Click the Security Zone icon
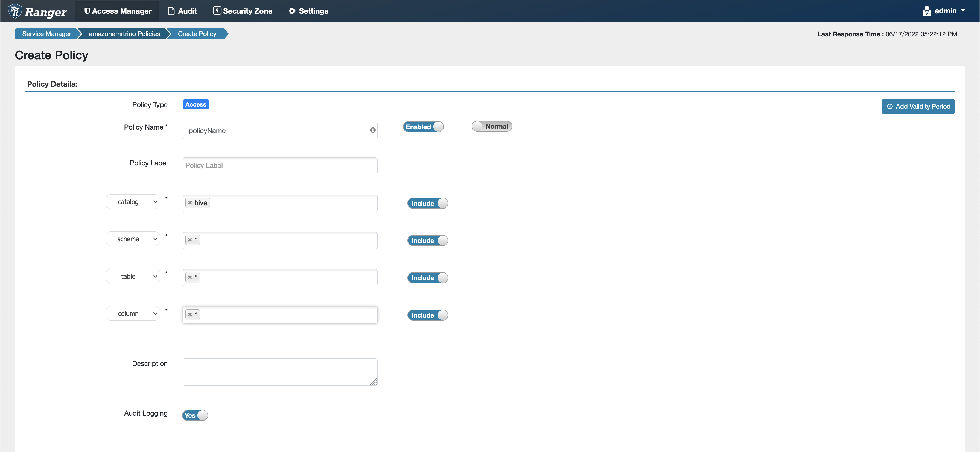 tap(217, 11)
